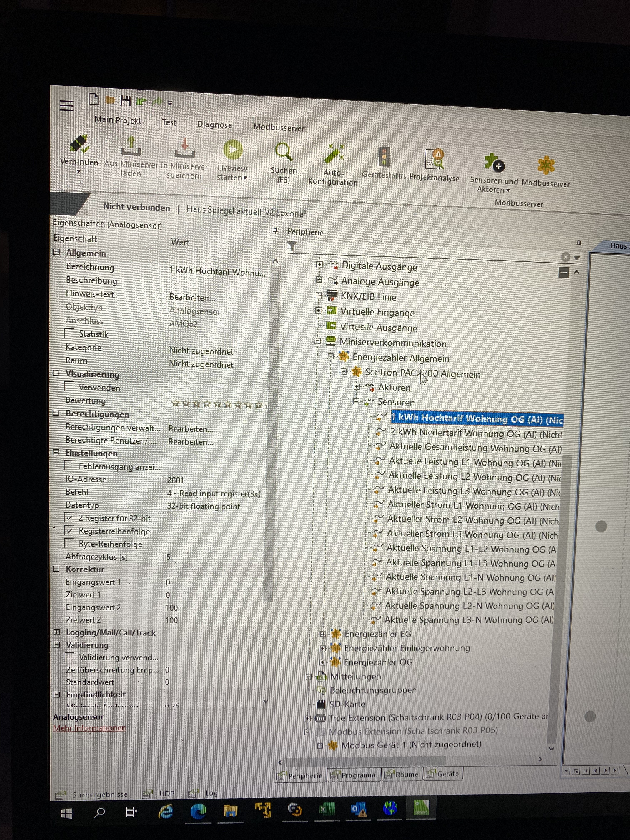The image size is (630, 840).
Task: Open Suchen magnifier search tool
Action: tap(284, 152)
